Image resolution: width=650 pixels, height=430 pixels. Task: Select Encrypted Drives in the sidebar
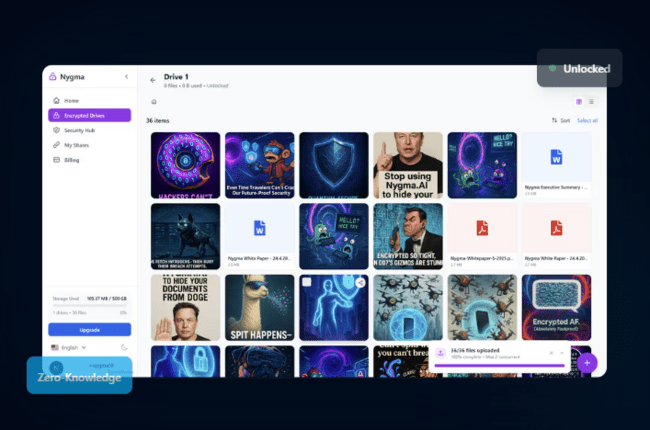click(89, 116)
